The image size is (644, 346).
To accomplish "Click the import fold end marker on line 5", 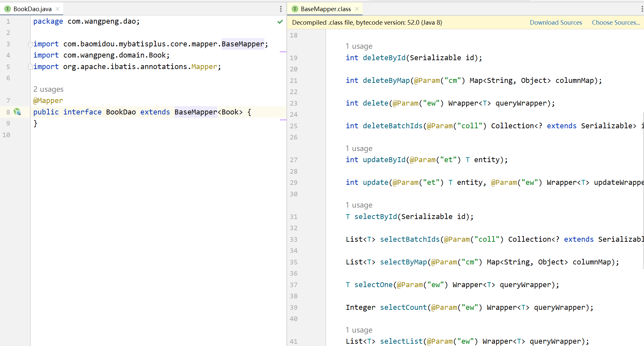I will (x=30, y=67).
